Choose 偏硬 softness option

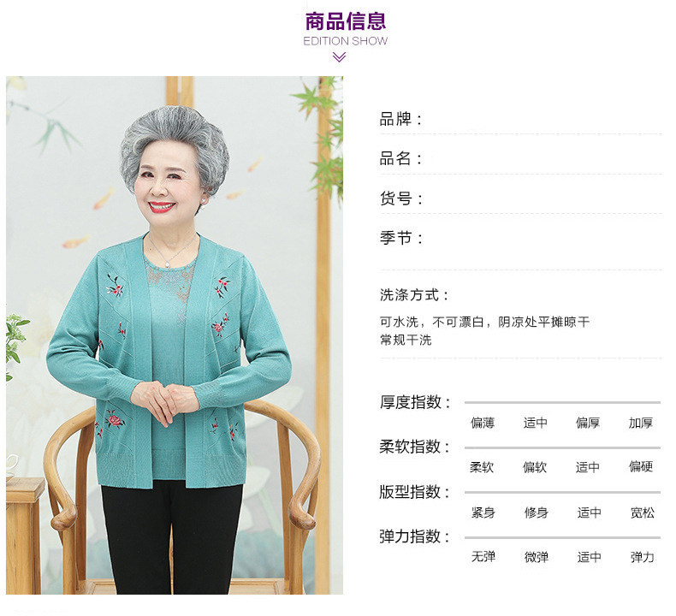pos(641,466)
